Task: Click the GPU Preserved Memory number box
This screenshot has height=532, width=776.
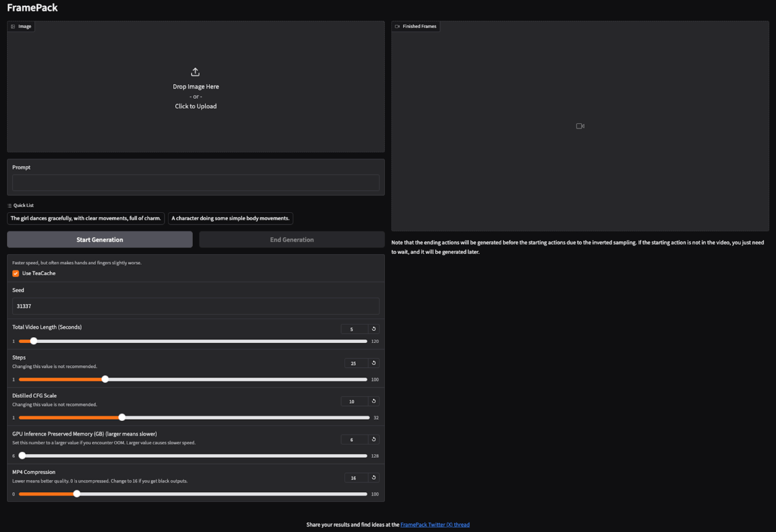Action: 354,440
